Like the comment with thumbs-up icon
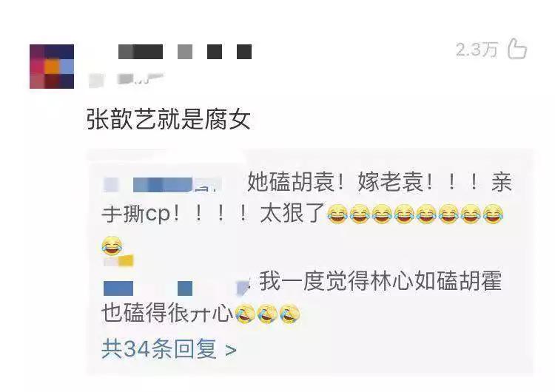This screenshot has width=555, height=392. (517, 49)
